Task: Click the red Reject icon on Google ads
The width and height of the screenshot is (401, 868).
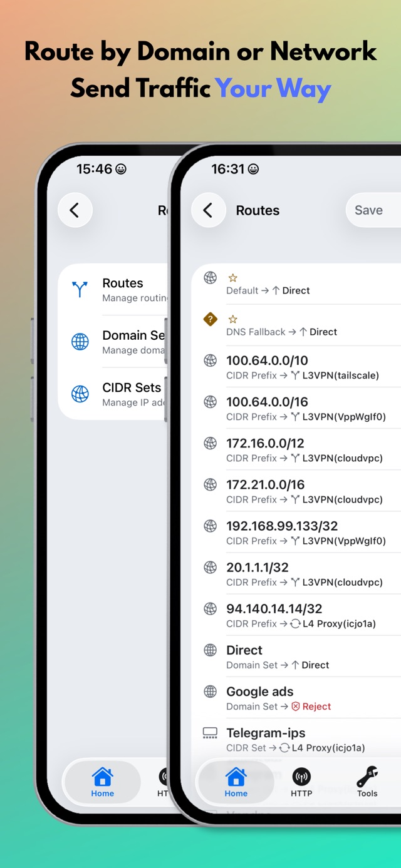Action: point(296,707)
